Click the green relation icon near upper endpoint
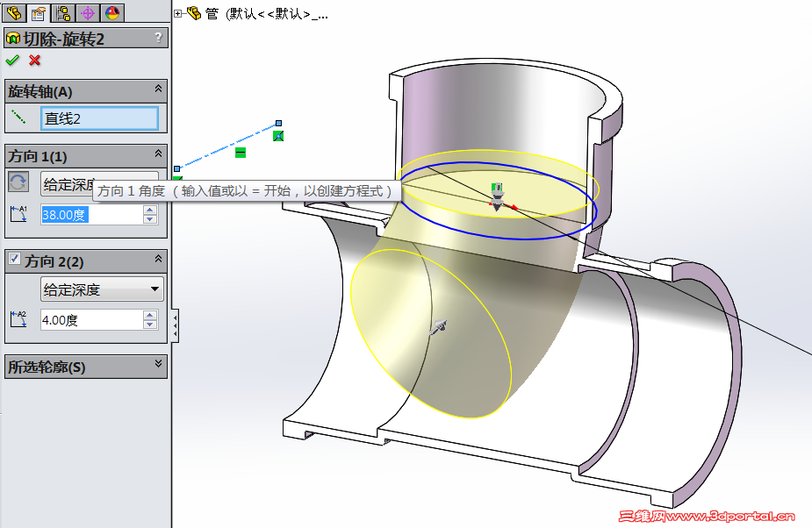The width and height of the screenshot is (812, 528). (x=278, y=136)
